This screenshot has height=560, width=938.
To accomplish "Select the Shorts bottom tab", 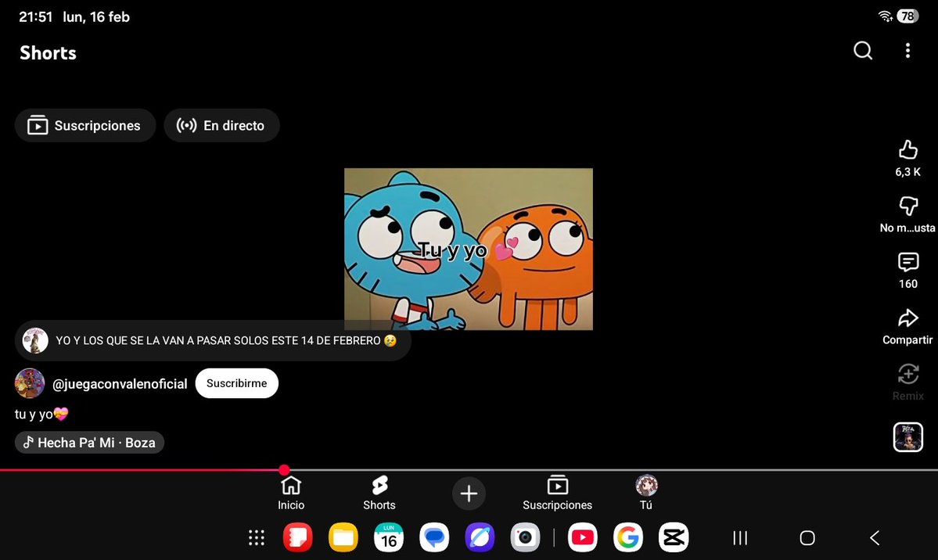I will 379,494.
